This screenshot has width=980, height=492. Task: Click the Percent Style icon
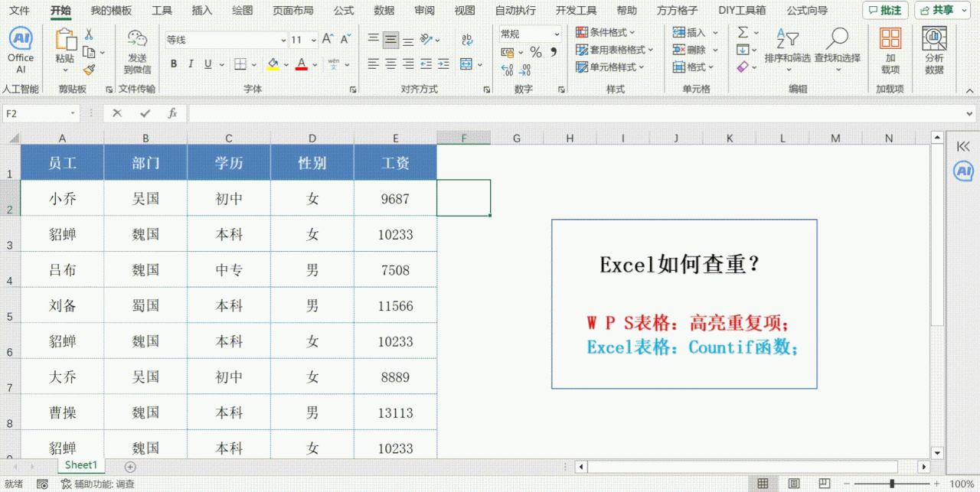[535, 52]
